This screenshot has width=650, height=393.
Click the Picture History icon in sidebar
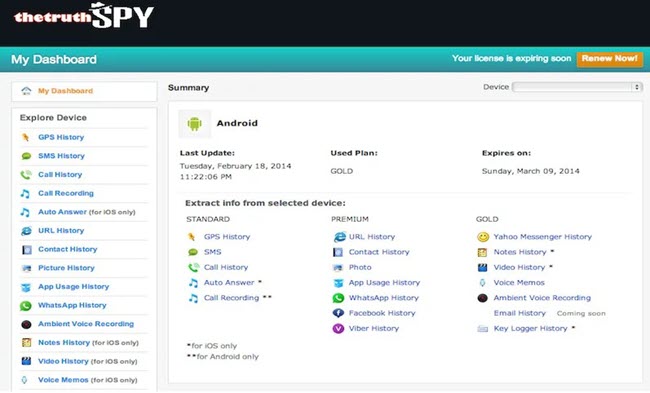27,268
